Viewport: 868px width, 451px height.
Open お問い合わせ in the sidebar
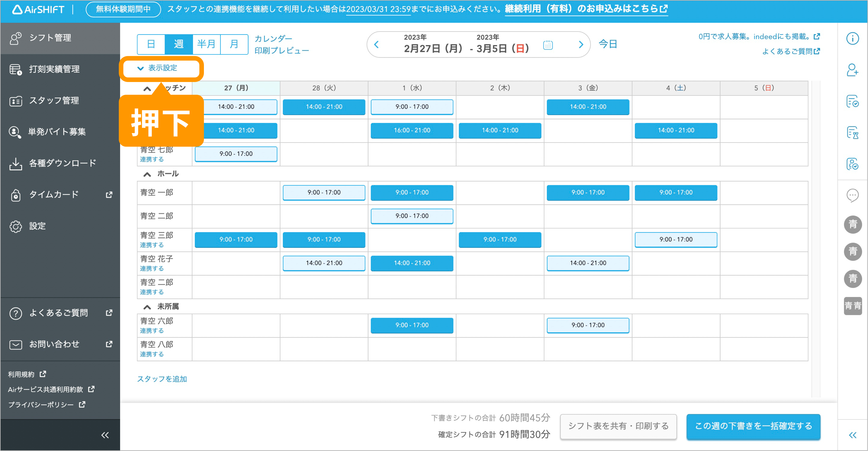60,344
